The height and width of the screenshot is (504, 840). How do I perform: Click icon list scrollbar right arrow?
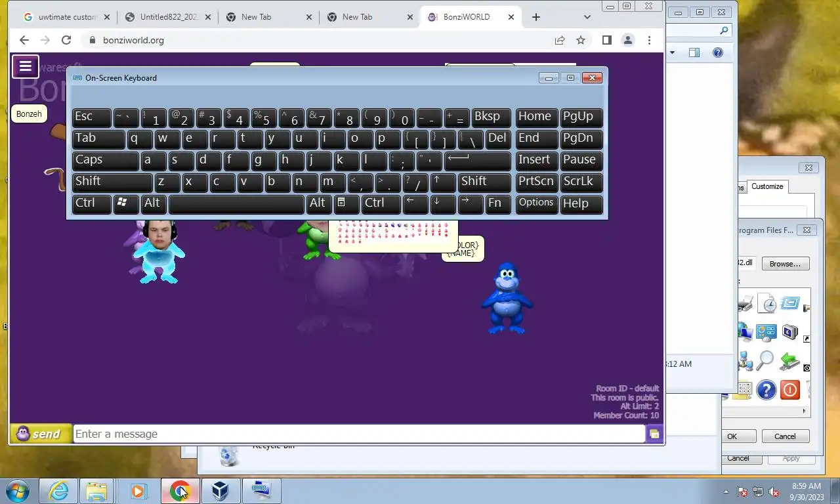tap(805, 411)
